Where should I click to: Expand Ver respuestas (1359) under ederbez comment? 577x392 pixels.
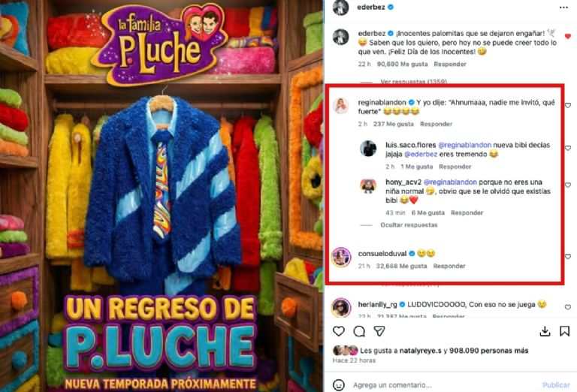click(x=414, y=81)
